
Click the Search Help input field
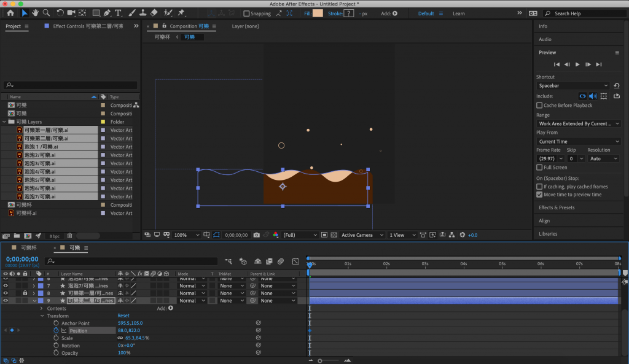(580, 14)
